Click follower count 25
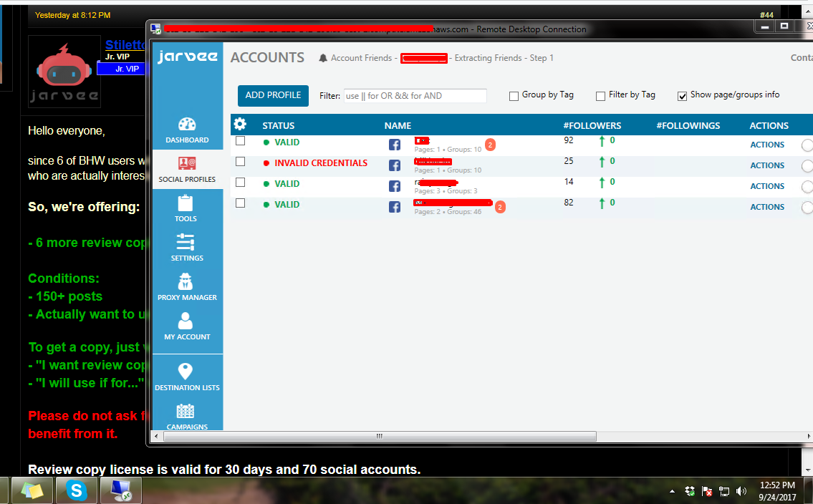This screenshot has width=813, height=504. pos(569,160)
